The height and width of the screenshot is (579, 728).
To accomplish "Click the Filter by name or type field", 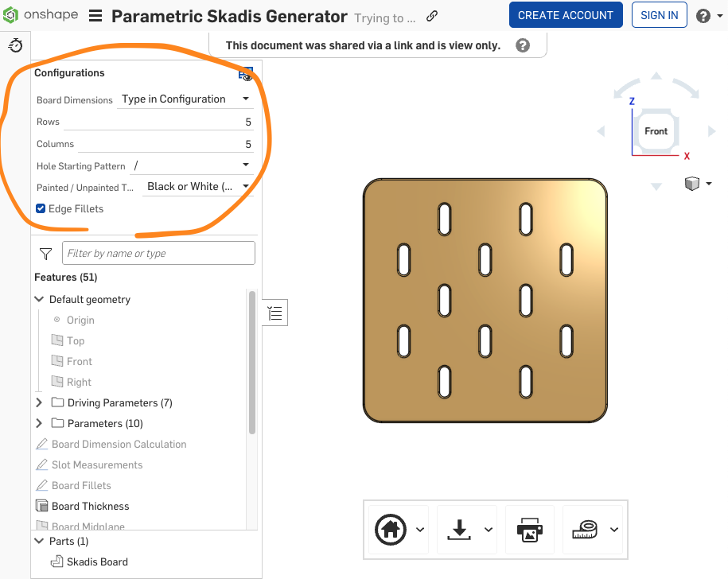I will (158, 254).
